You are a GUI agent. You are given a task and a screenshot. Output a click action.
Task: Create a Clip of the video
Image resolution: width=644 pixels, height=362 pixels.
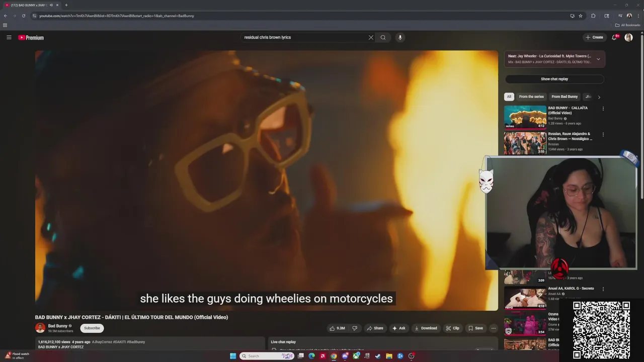[x=452, y=328]
